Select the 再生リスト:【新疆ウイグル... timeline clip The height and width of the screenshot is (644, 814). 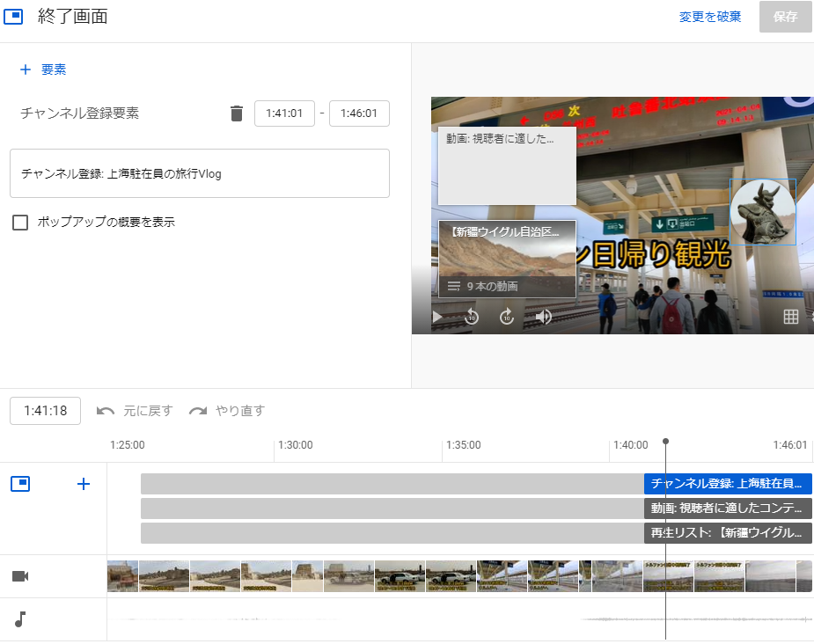[728, 533]
